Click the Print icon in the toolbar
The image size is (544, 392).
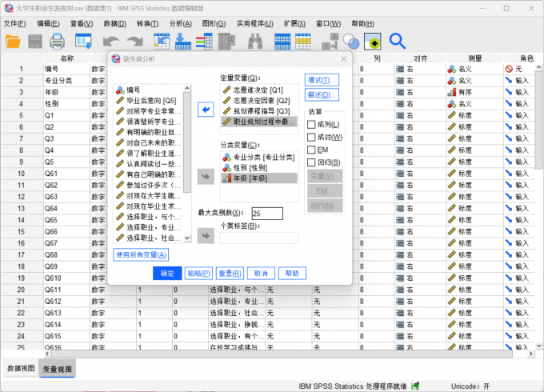[x=58, y=41]
